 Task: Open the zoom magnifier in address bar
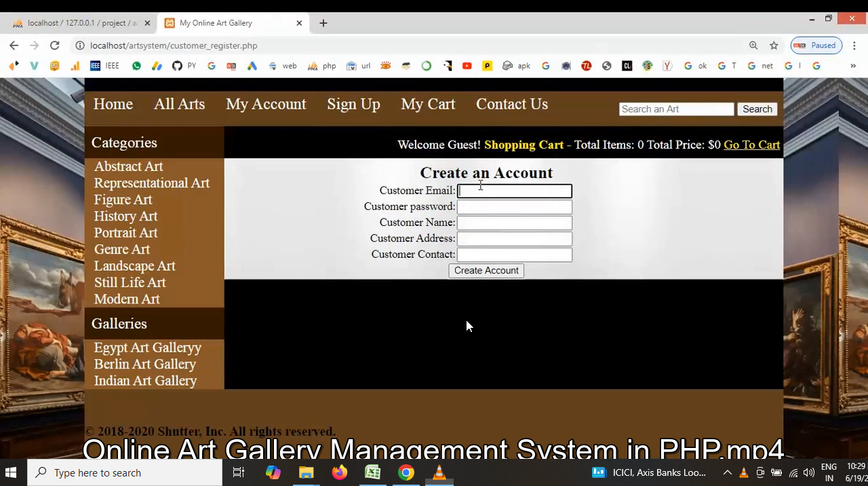[x=753, y=45]
